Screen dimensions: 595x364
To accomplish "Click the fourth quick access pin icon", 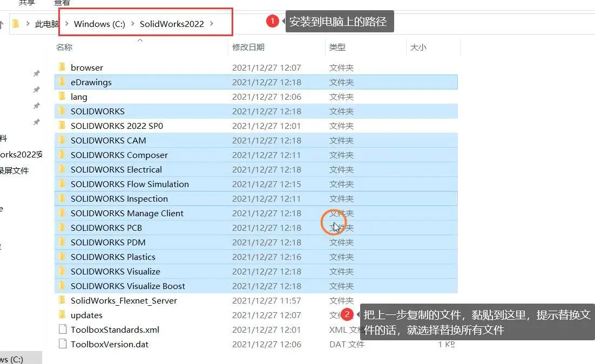I will coord(36,122).
